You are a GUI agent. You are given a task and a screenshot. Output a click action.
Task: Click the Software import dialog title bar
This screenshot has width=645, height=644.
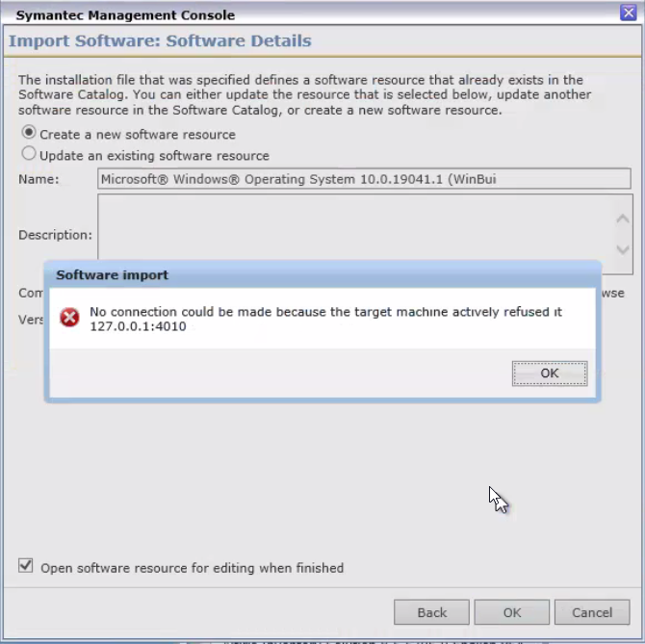point(322,274)
